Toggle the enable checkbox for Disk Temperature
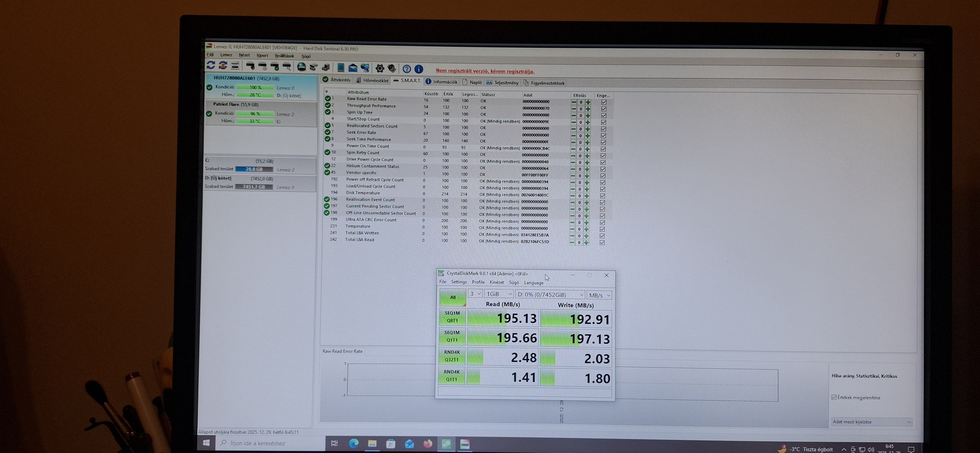The width and height of the screenshot is (980, 453). [x=602, y=196]
